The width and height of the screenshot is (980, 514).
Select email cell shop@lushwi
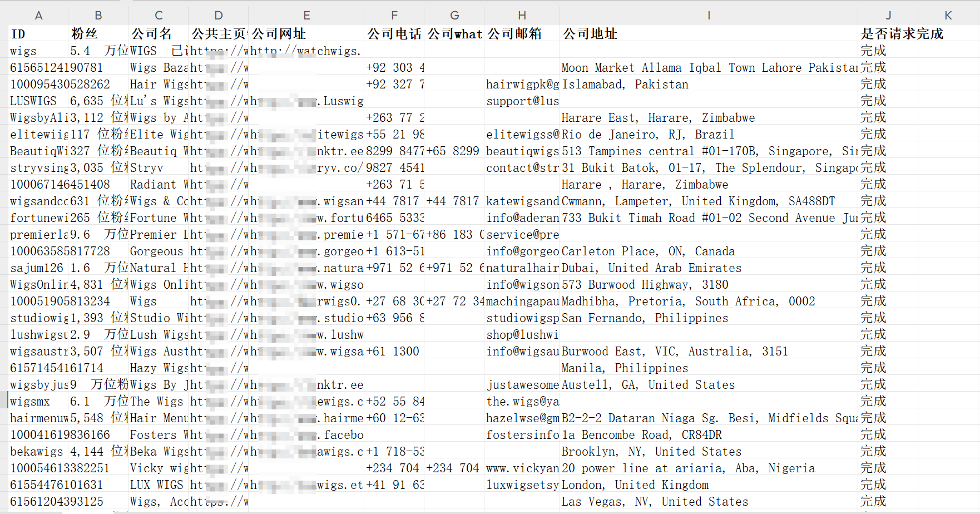click(x=522, y=335)
